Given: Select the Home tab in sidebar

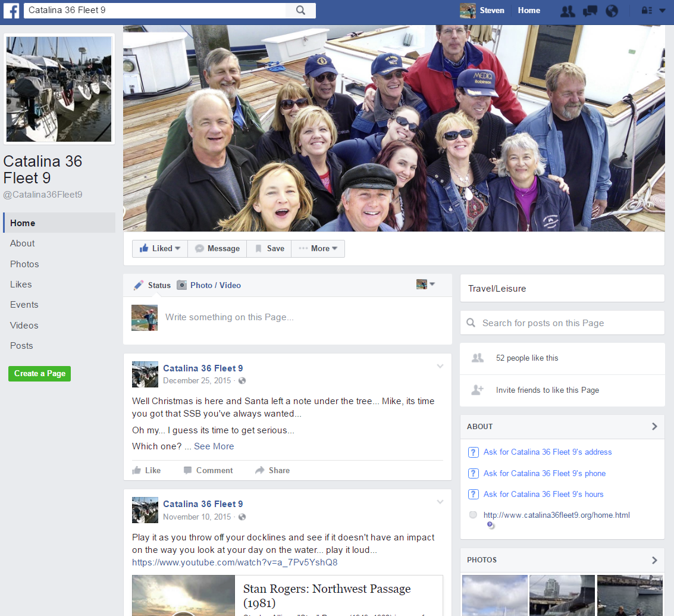Looking at the screenshot, I should (x=59, y=223).
